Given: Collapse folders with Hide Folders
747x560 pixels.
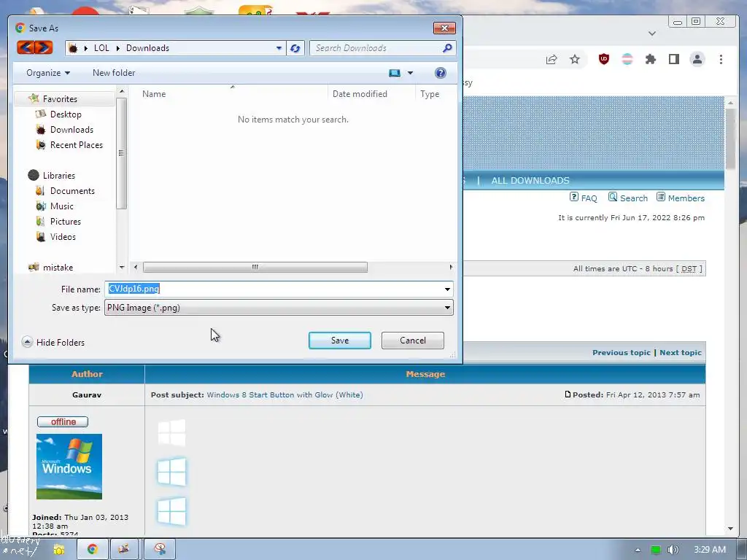Looking at the screenshot, I should pyautogui.click(x=53, y=343).
